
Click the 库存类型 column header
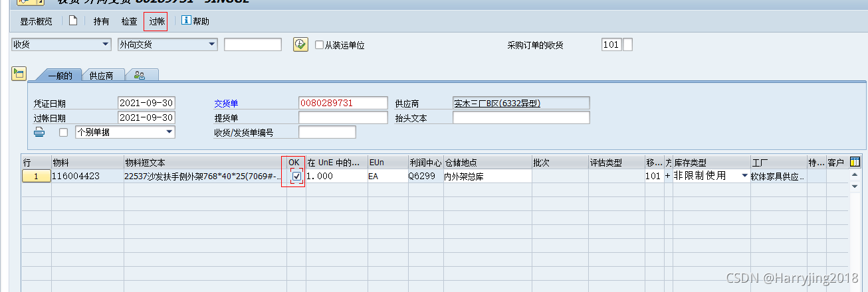(x=711, y=163)
